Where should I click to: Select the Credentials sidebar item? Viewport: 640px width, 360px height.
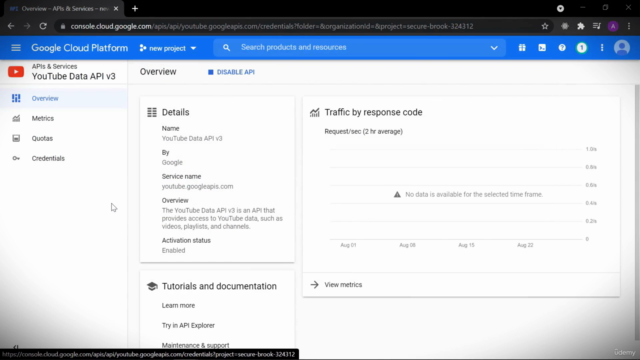click(x=64, y=158)
